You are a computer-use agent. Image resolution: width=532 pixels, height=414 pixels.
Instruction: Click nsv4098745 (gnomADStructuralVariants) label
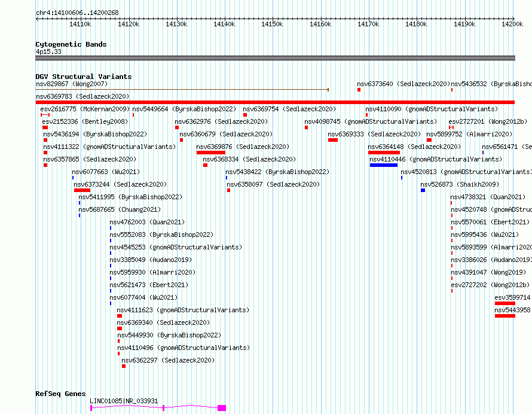tap(371, 121)
